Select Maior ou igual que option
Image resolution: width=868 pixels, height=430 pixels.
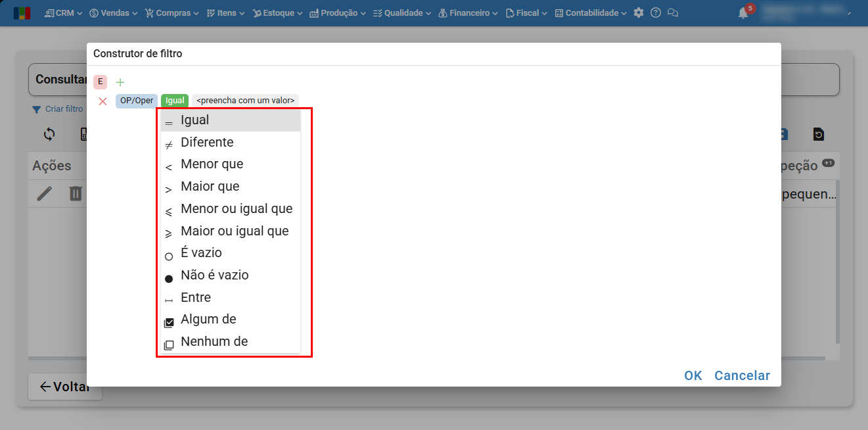click(231, 231)
